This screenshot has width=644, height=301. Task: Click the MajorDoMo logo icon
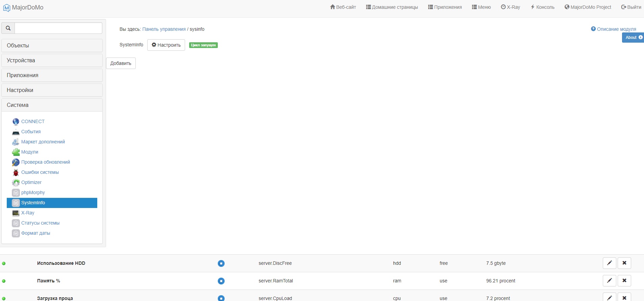[7, 7]
